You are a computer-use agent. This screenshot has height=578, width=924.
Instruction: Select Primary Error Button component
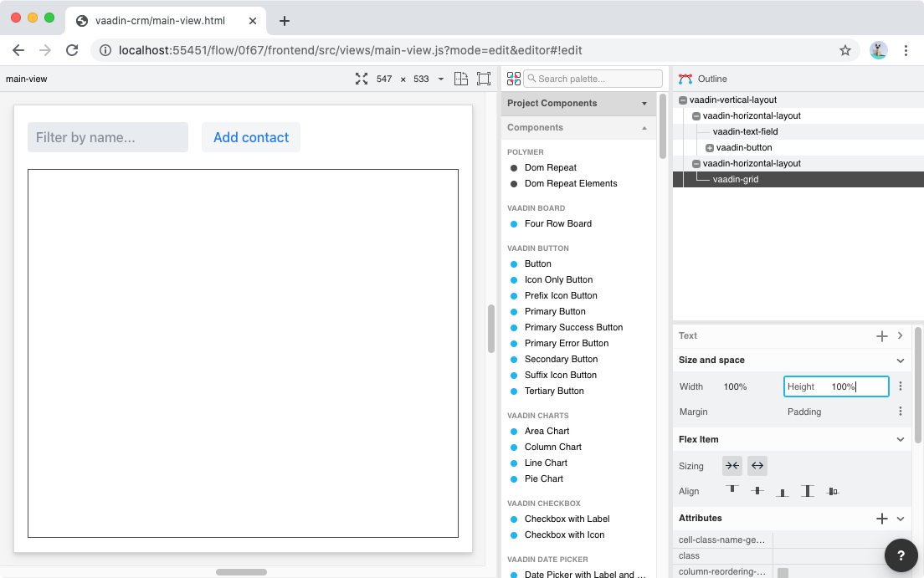(567, 344)
